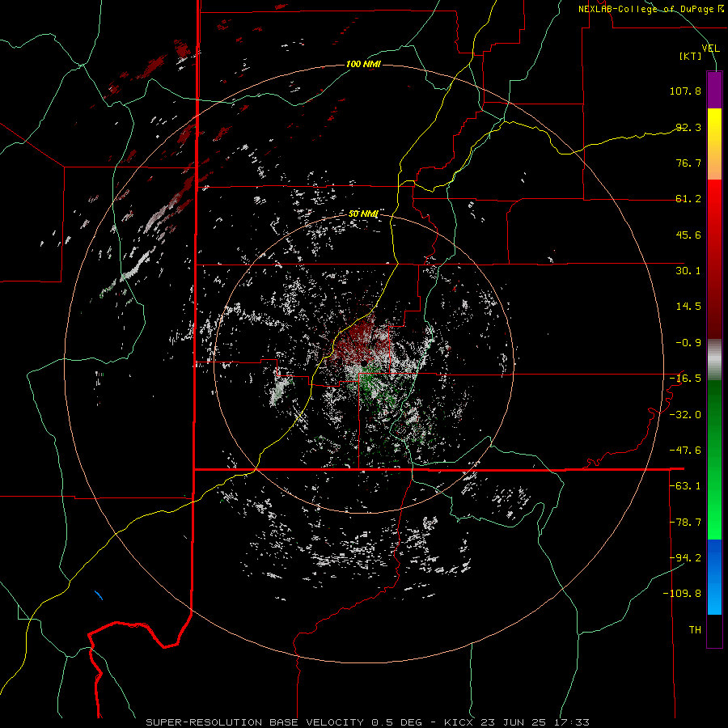Click the VEL legend title

tap(710, 49)
